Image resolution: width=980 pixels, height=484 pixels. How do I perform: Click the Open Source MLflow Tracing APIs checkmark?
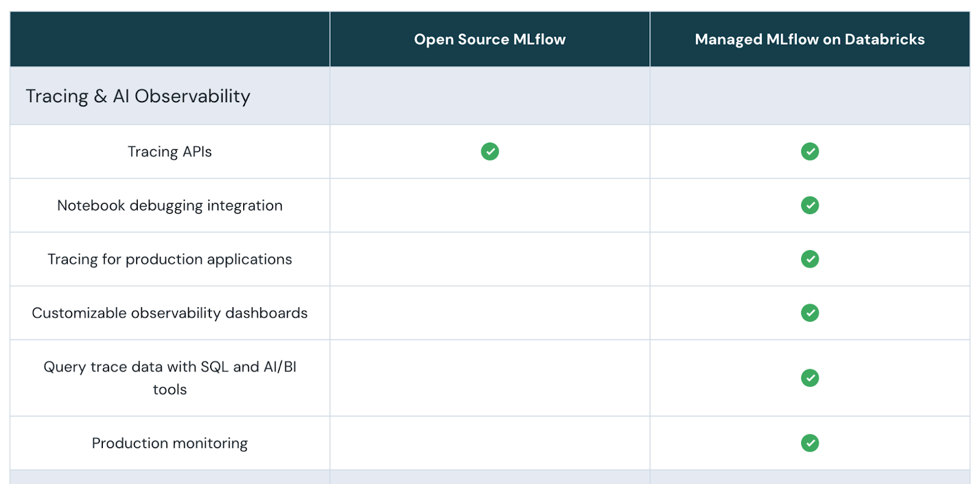(489, 151)
